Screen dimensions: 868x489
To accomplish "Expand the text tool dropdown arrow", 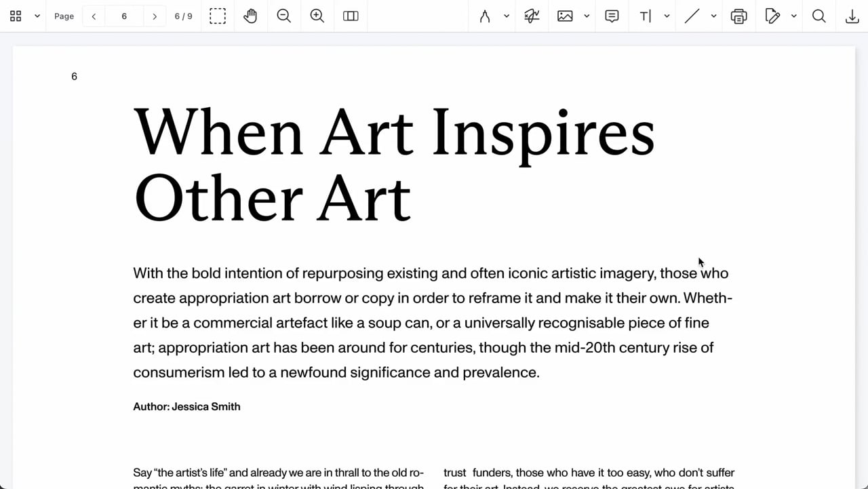I will click(x=667, y=16).
